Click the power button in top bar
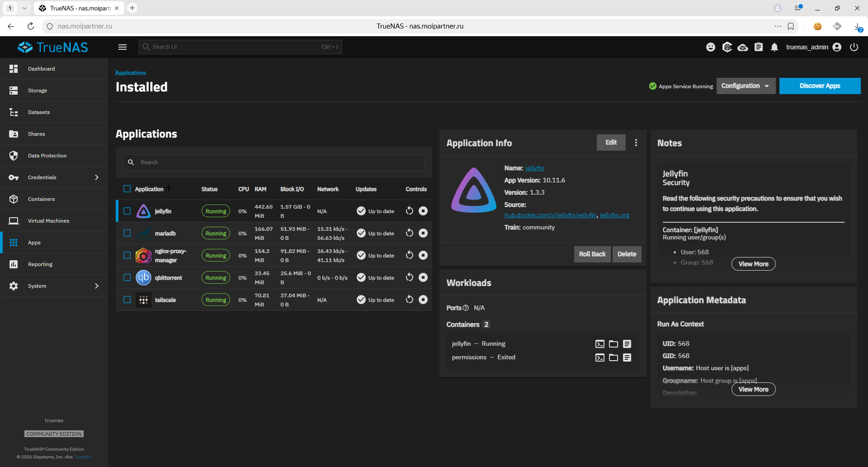The height and width of the screenshot is (467, 868). [854, 47]
